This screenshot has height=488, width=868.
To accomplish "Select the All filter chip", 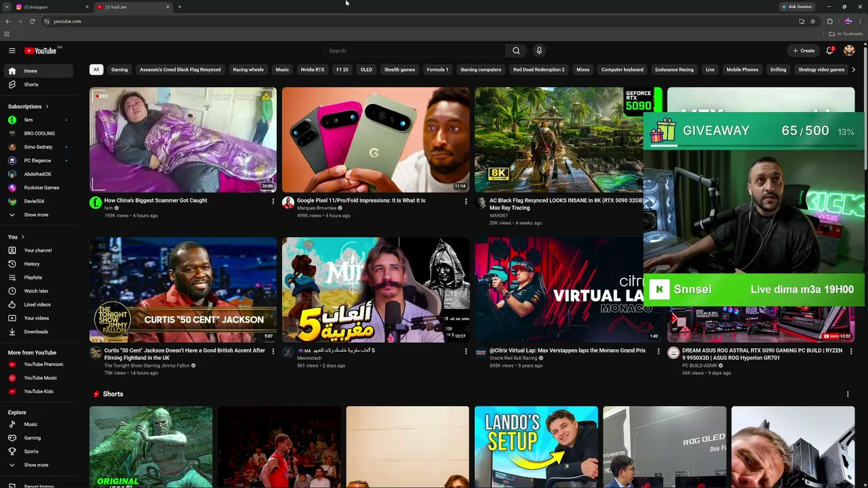I will click(96, 70).
